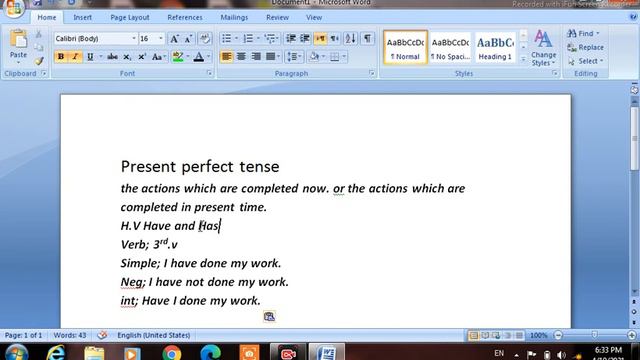This screenshot has width=640, height=360.
Task: Click the Multilevel List icon
Action: point(269,39)
